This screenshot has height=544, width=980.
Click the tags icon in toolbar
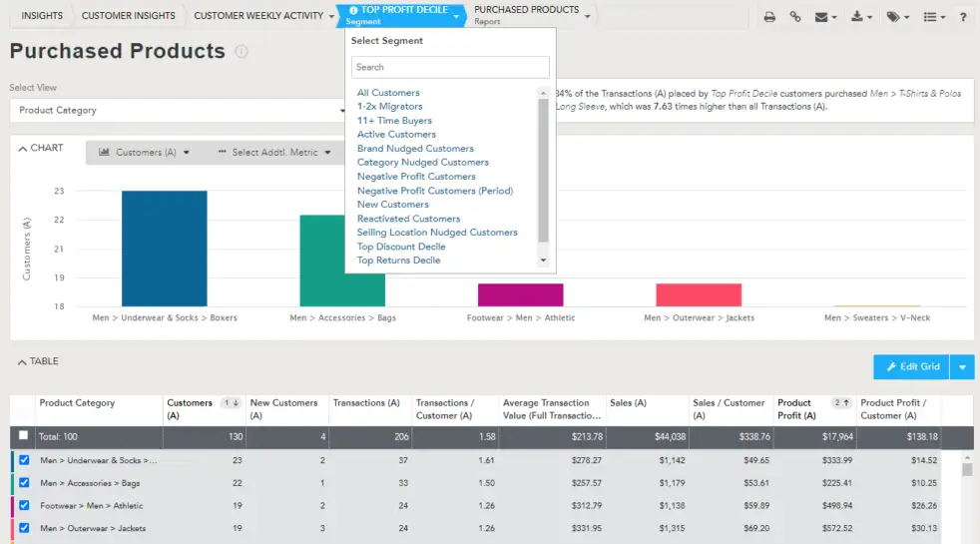[x=897, y=17]
